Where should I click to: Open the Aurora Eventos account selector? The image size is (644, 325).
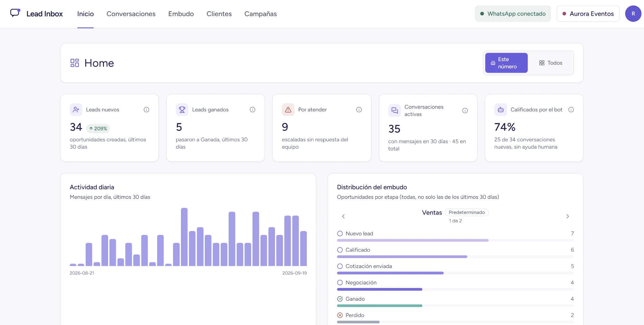[x=588, y=14]
